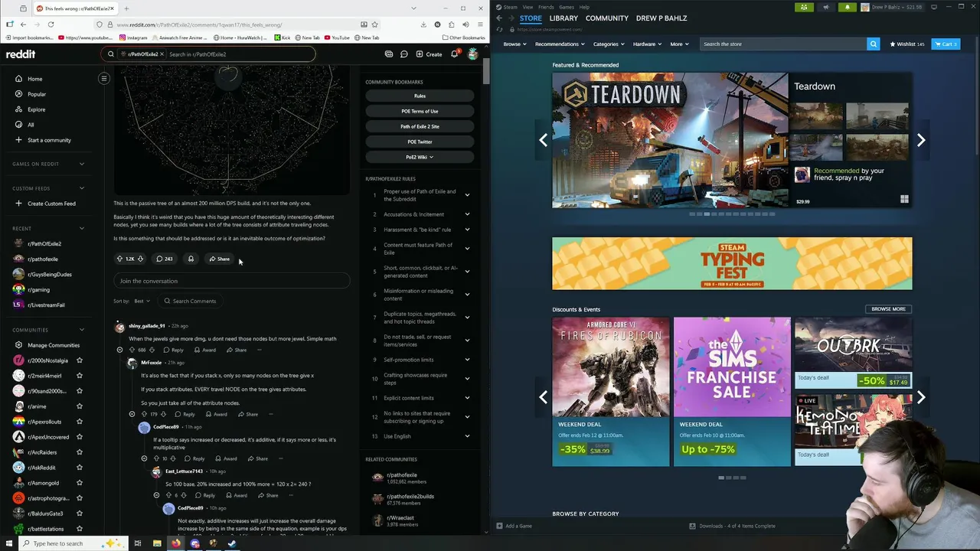Image resolution: width=980 pixels, height=551 pixels.
Task: Open Steam announcements megaphone
Action: point(825,7)
